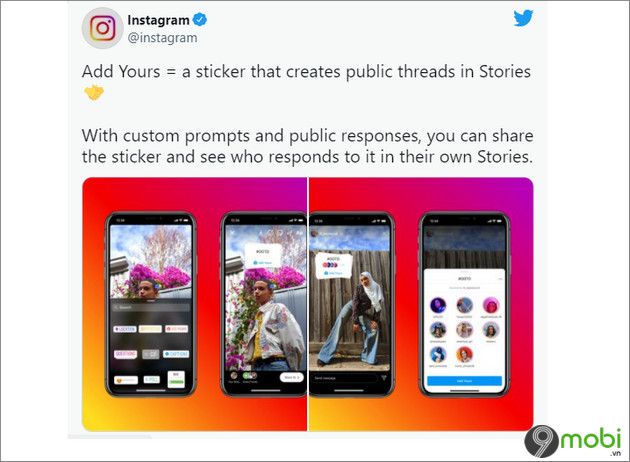Tap the blue CAPTIONS sticker in the tray

176,354
